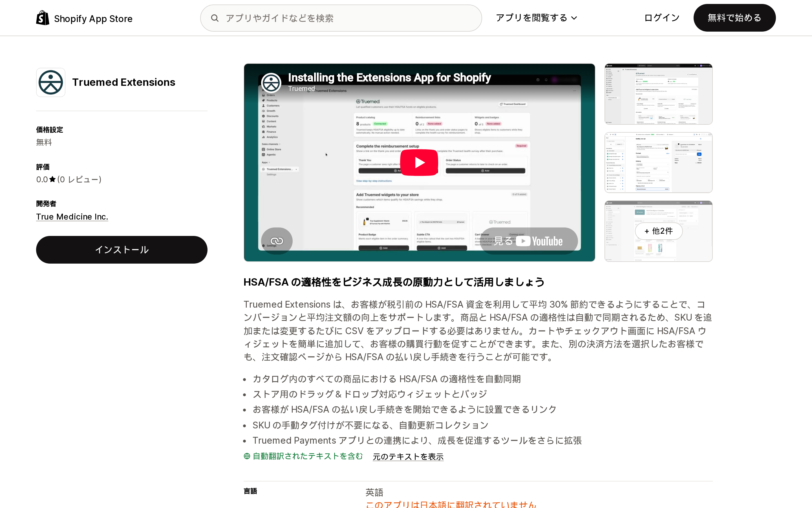
Task: Click bullet mentioning Truemed Payments アプリ
Action: (417, 441)
